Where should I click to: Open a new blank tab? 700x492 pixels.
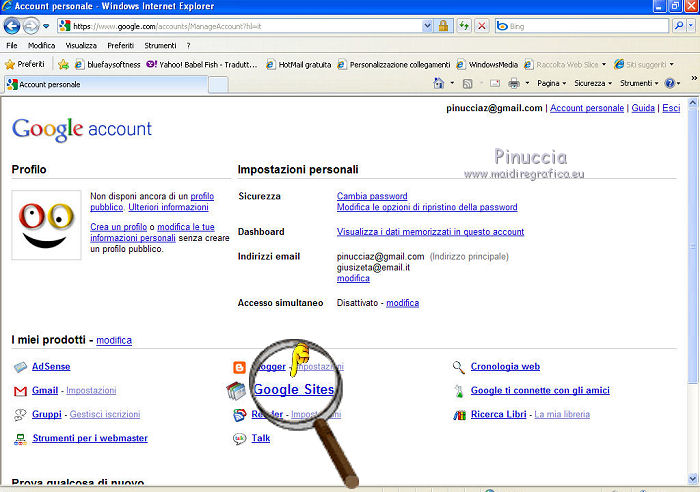click(218, 85)
